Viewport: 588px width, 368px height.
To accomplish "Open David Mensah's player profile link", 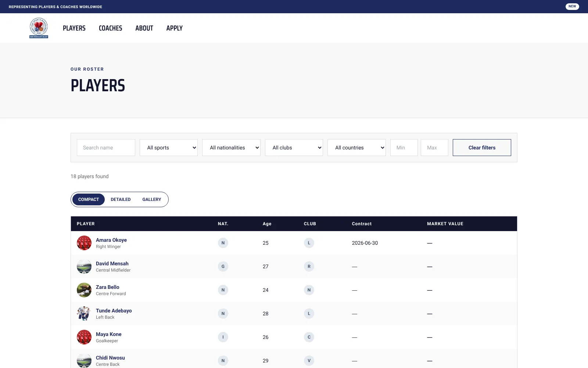I will [112, 263].
